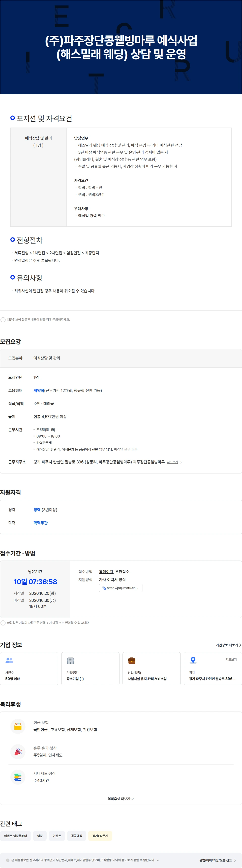The image size is (242, 868).
Task: Click salary text 연봉 4,577만원 이상
Action: coord(50,417)
